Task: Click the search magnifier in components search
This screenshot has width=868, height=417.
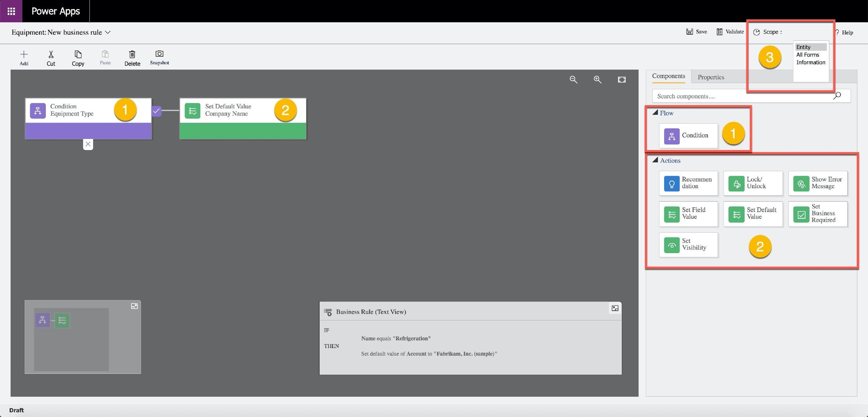Action: [837, 96]
